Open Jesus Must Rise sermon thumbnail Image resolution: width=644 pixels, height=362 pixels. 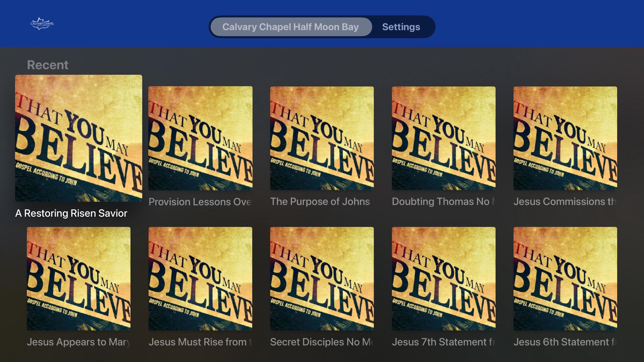coord(200,279)
